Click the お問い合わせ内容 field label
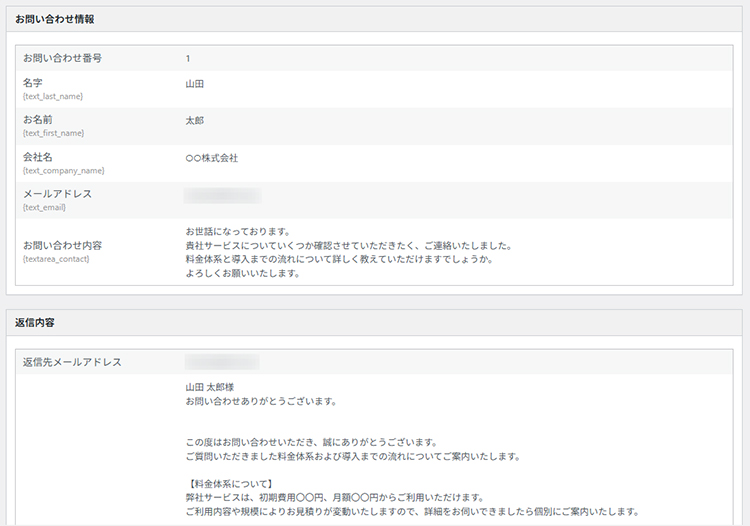This screenshot has width=750, height=526. [x=62, y=245]
